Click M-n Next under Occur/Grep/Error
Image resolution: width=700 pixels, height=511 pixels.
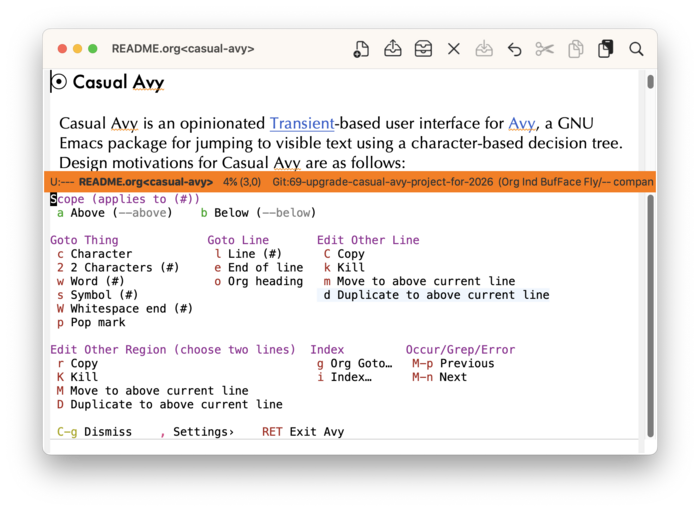click(439, 377)
